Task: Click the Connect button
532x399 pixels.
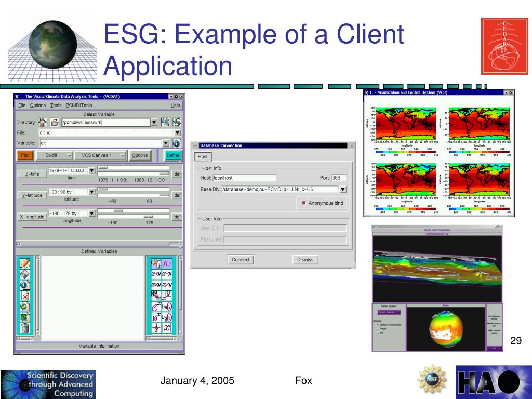Action: (241, 260)
